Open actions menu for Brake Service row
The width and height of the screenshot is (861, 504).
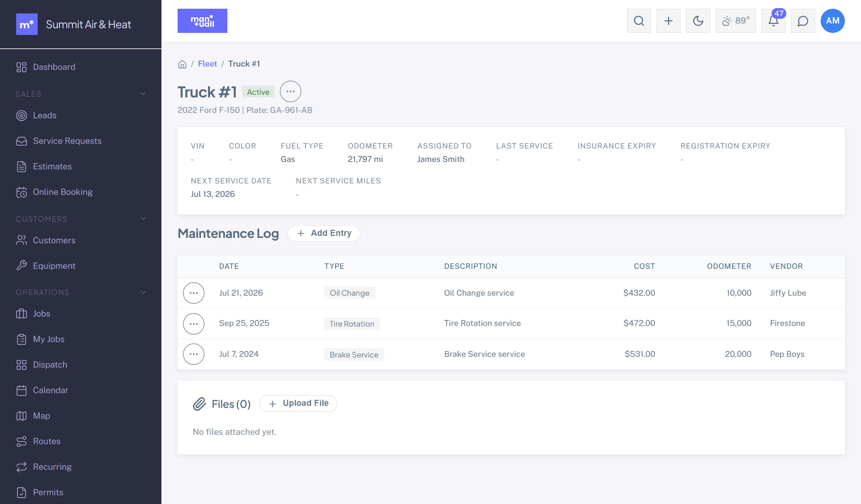point(194,354)
